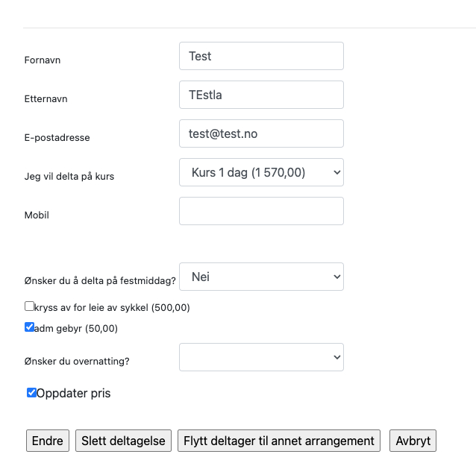Toggle the 'Oppdater pris' checkbox
Screen dimensions: 476x463
[x=31, y=392]
